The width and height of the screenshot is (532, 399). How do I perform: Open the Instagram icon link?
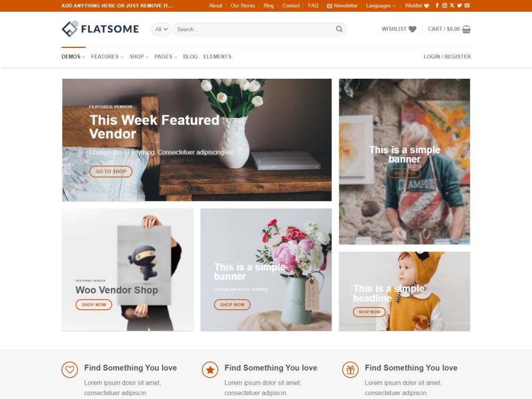click(444, 5)
